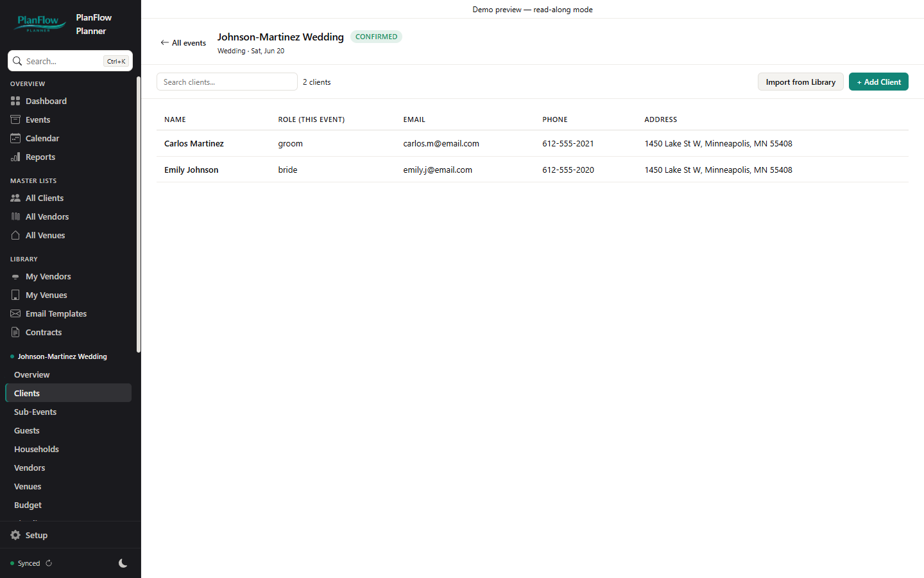Click the Synced status indicator
924x578 pixels.
click(25, 563)
